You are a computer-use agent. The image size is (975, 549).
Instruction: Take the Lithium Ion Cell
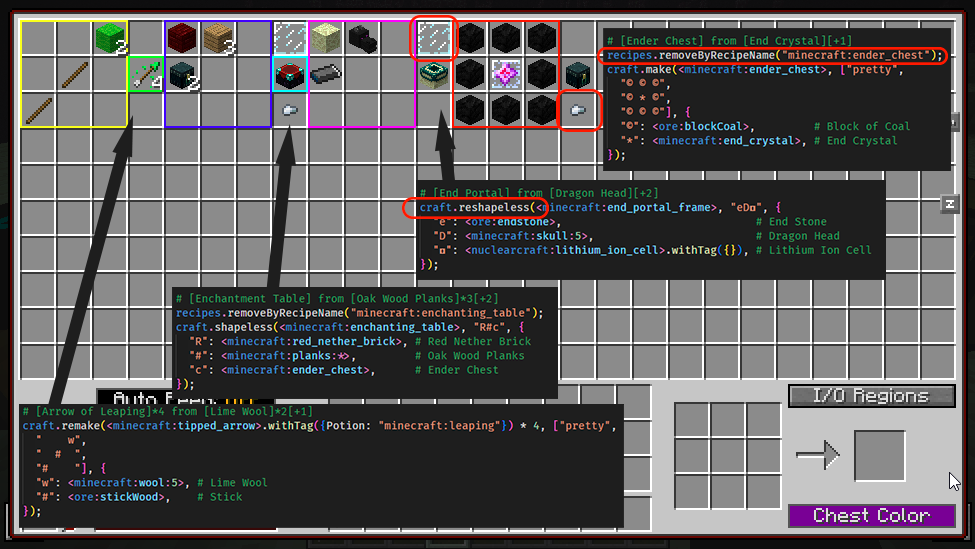pos(326,75)
